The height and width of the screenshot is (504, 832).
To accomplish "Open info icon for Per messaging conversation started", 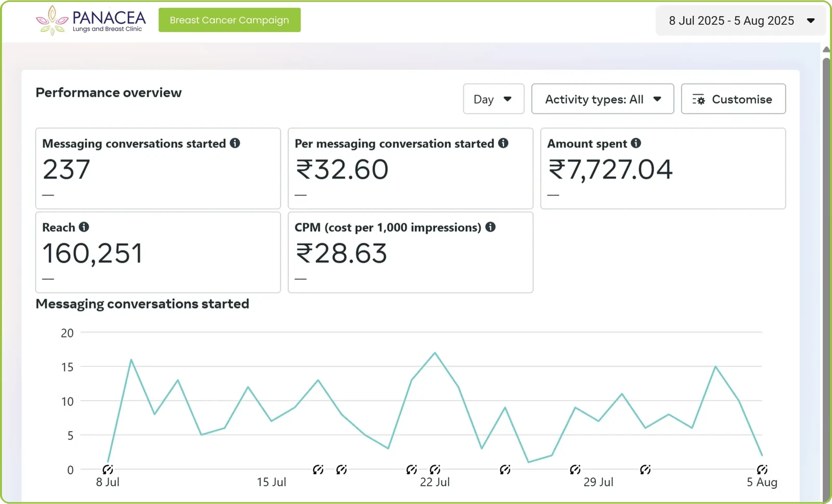I will [x=503, y=143].
